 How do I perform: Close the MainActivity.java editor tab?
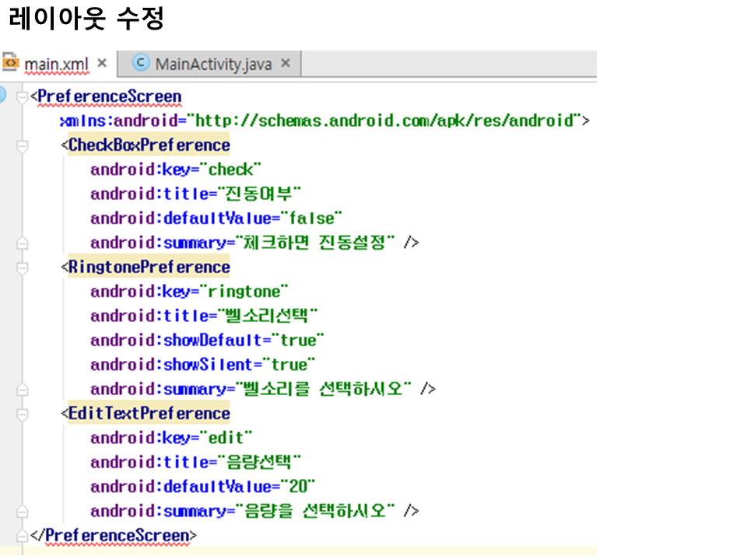[x=286, y=63]
